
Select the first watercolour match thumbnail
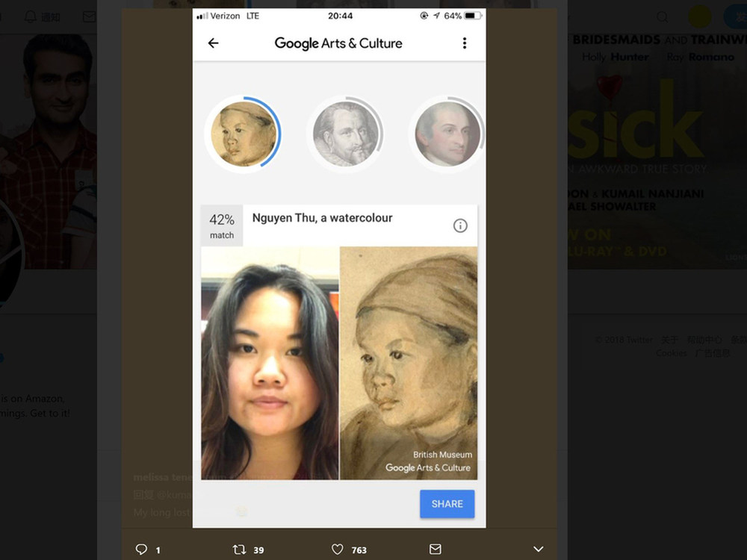(x=244, y=134)
